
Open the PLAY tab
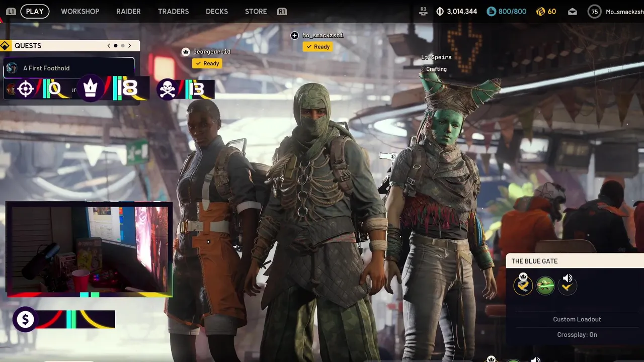coord(35,11)
